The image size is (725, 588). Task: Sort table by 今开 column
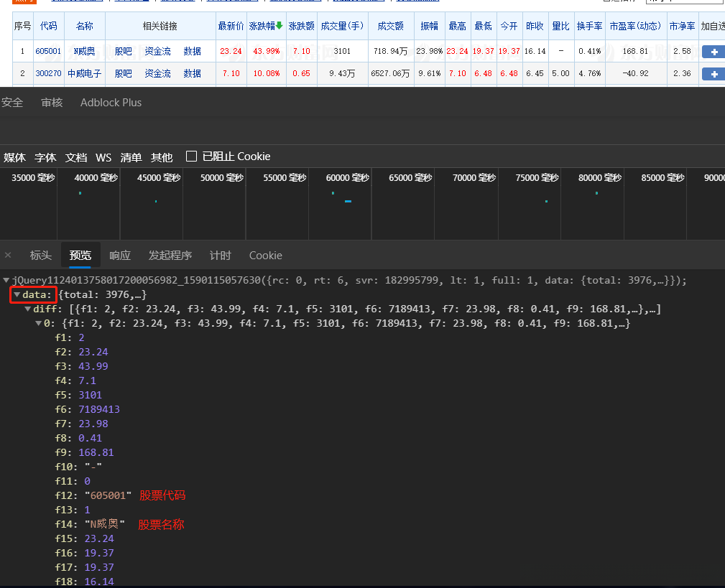(x=509, y=26)
